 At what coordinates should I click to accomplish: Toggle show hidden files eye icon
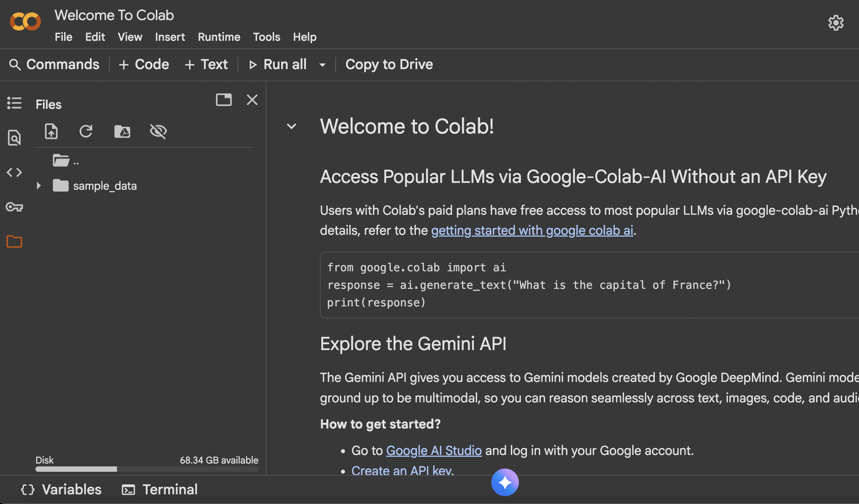158,131
